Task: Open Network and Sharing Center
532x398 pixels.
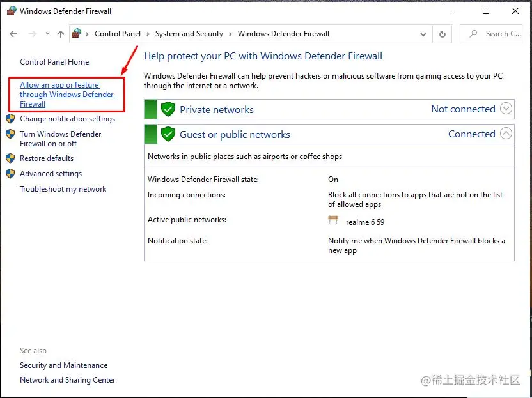Action: click(x=68, y=380)
